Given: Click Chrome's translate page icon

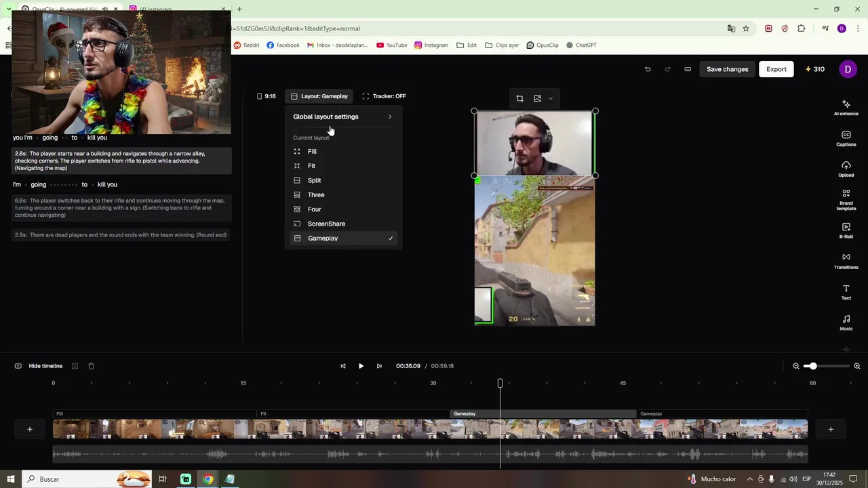Looking at the screenshot, I should pyautogui.click(x=731, y=28).
